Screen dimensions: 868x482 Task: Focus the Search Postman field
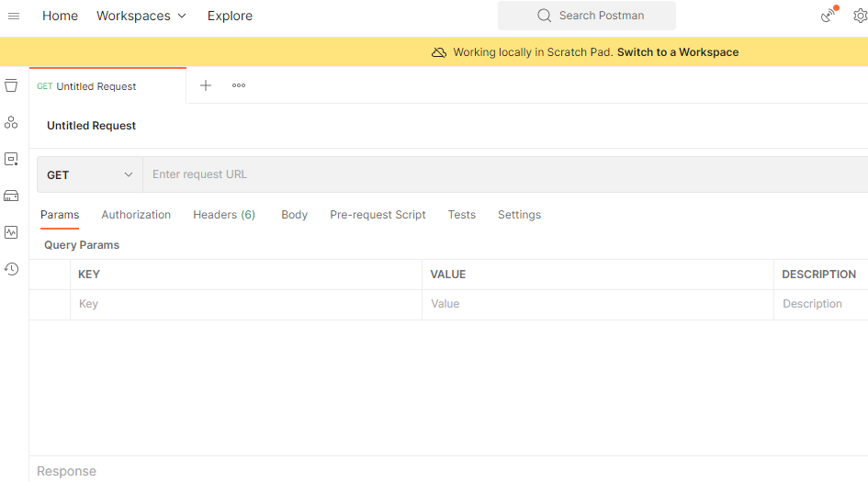pyautogui.click(x=587, y=16)
